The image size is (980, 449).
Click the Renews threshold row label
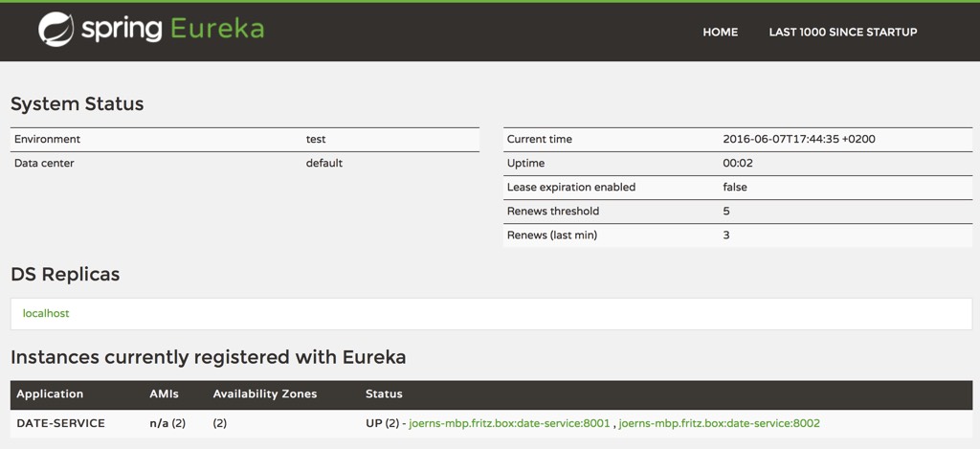[553, 212]
